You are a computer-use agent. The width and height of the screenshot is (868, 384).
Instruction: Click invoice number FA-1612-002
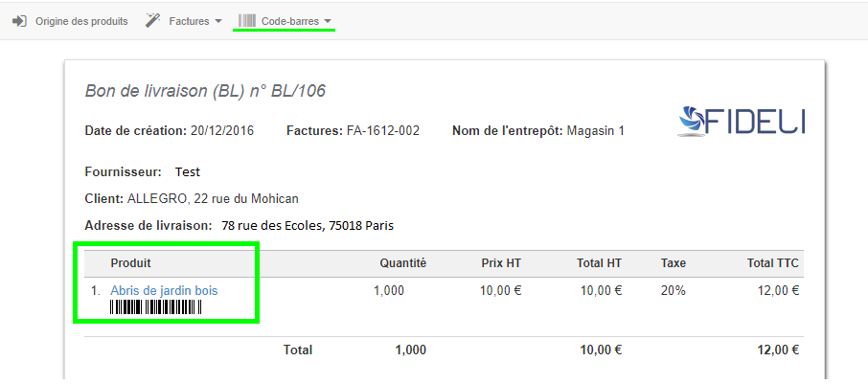[383, 131]
